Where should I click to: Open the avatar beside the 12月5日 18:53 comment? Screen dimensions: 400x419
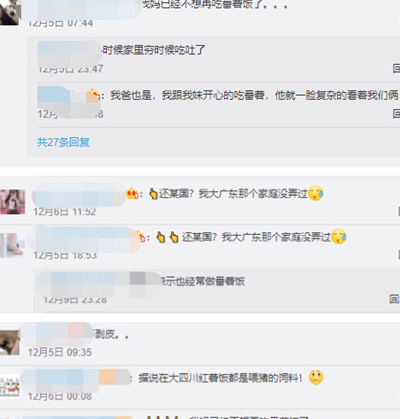(x=12, y=245)
